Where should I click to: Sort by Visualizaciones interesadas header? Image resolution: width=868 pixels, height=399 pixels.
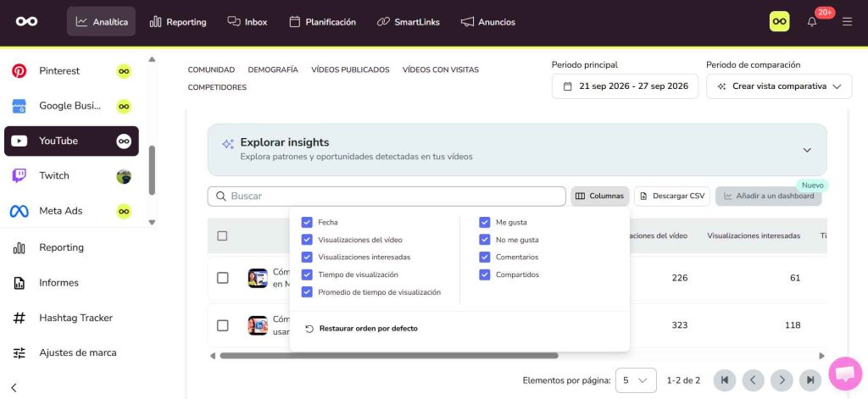click(754, 236)
